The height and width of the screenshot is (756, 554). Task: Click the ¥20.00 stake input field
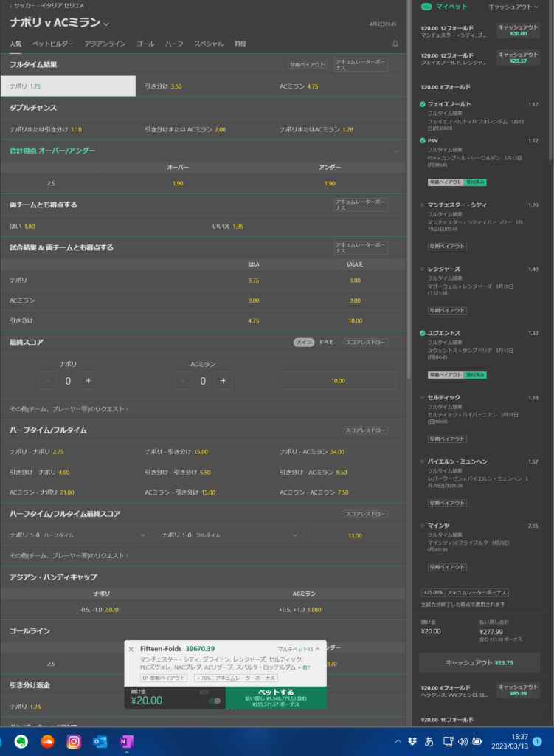click(164, 698)
